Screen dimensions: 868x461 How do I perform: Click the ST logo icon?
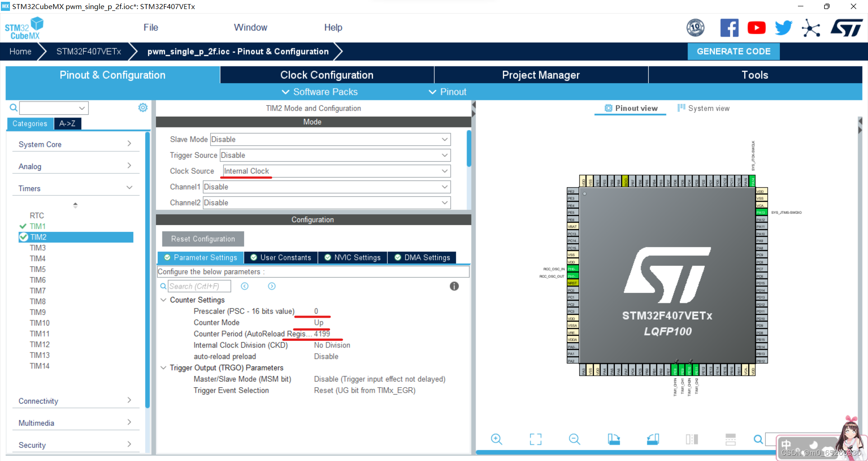(846, 28)
